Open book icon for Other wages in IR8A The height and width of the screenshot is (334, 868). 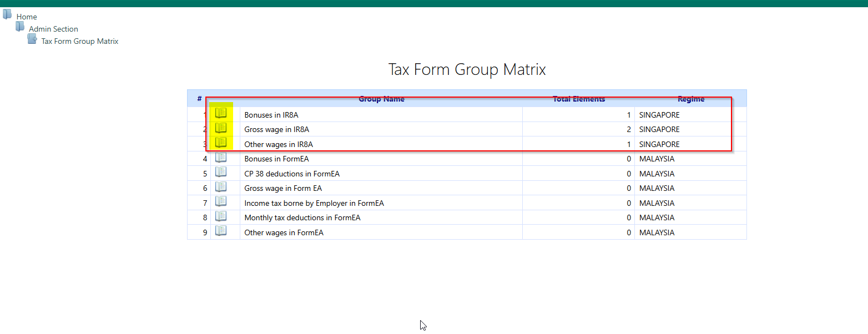pos(221,143)
